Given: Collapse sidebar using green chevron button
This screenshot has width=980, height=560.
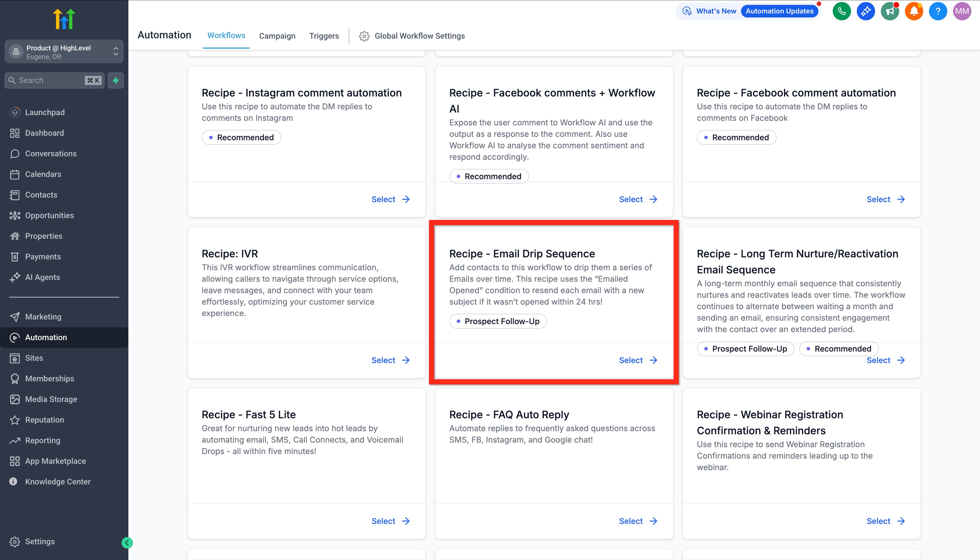Looking at the screenshot, I should (127, 543).
